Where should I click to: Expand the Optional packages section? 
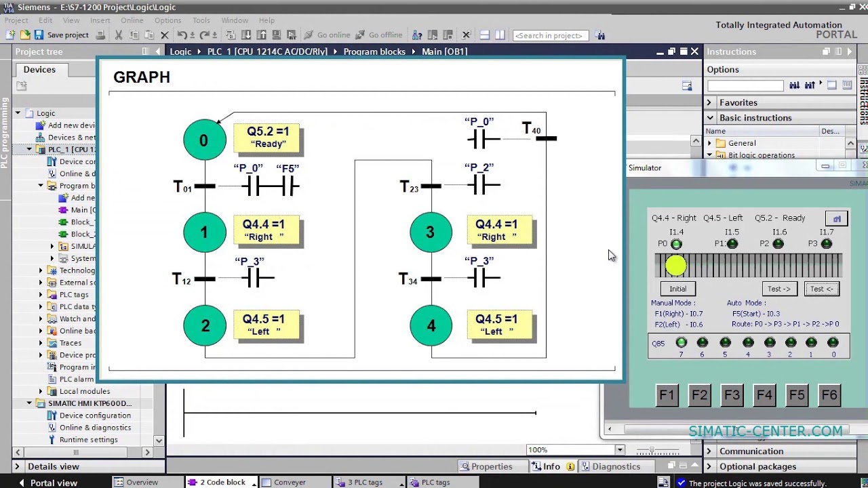(709, 466)
